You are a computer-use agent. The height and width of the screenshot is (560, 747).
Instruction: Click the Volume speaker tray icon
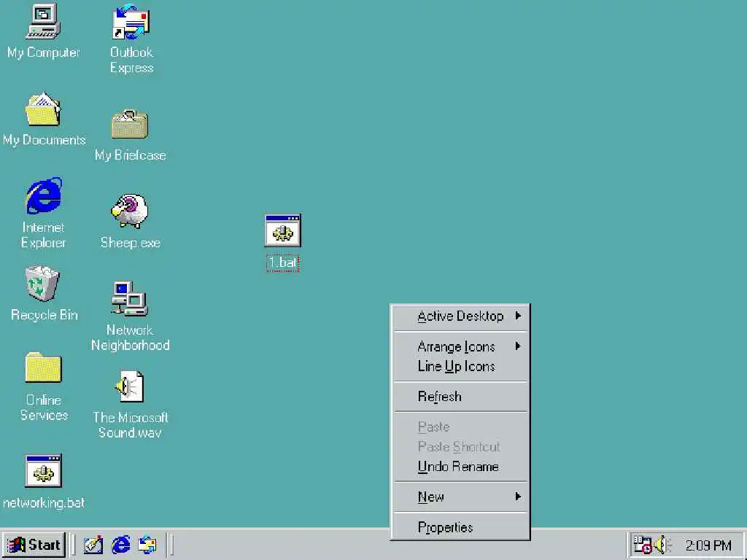662,545
